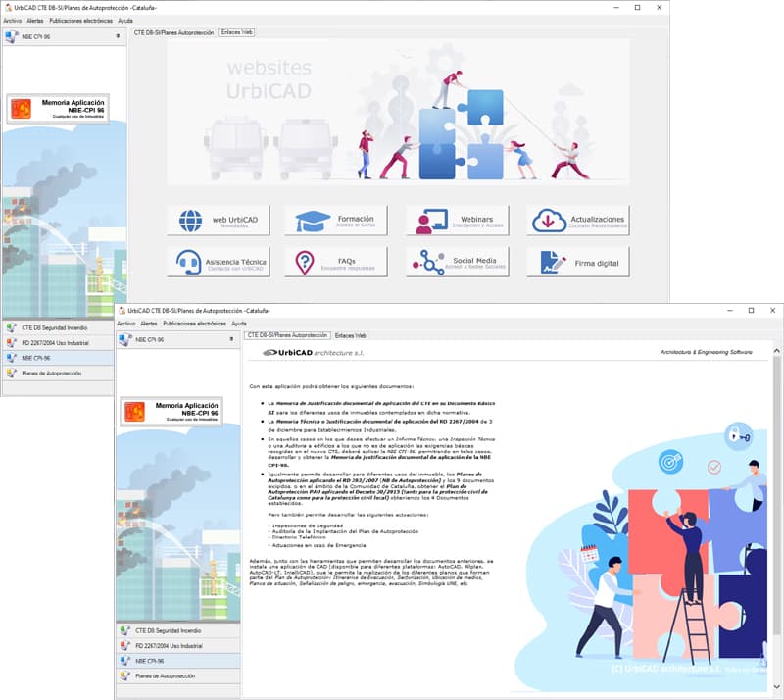784x700 pixels.
Task: Select Planes de Autoprotección in back window
Action: 58,373
